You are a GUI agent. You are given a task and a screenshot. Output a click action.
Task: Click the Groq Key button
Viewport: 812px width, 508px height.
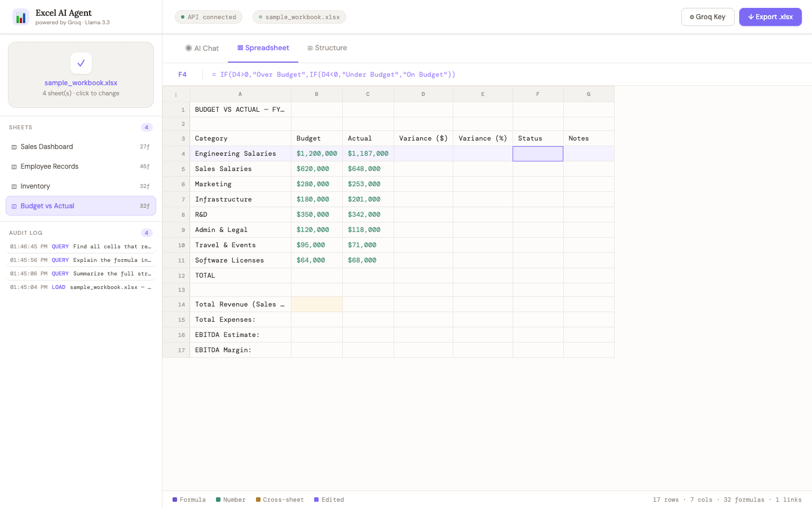click(708, 17)
